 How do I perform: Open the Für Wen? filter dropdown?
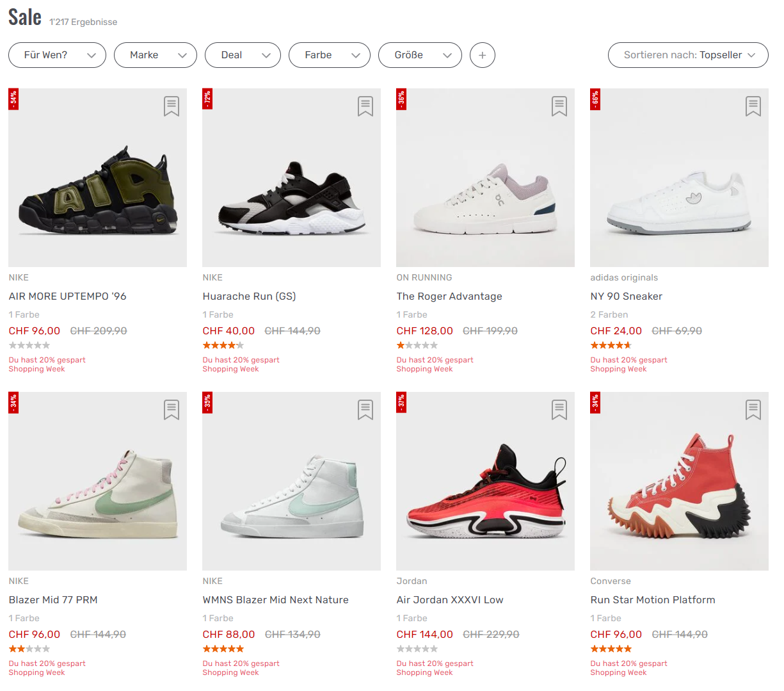[57, 55]
